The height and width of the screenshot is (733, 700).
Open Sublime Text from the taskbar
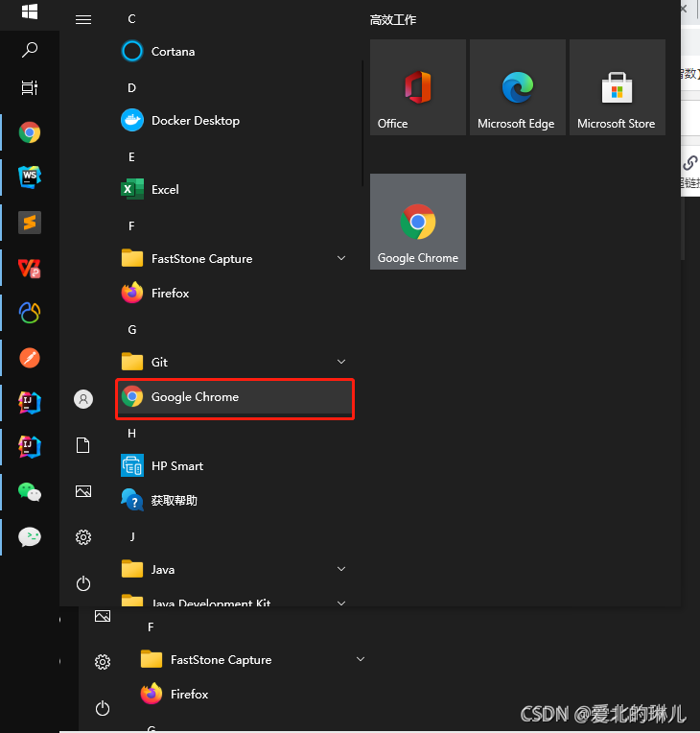(30, 223)
